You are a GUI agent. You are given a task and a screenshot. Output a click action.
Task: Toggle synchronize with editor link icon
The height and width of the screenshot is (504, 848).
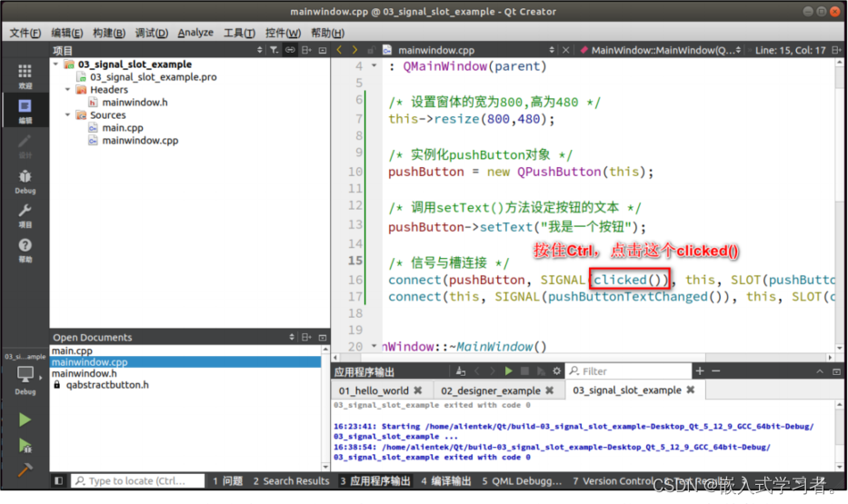pyautogui.click(x=291, y=50)
